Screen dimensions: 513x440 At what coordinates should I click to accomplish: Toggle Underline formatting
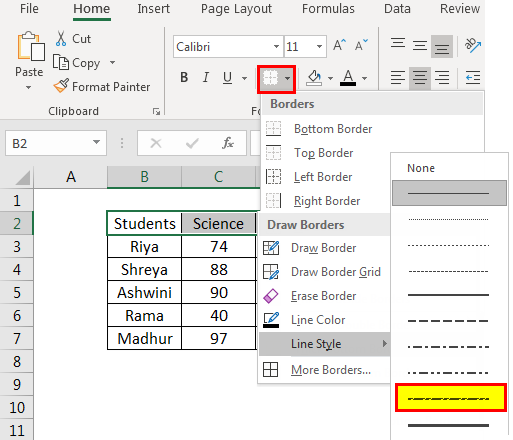coord(228,77)
